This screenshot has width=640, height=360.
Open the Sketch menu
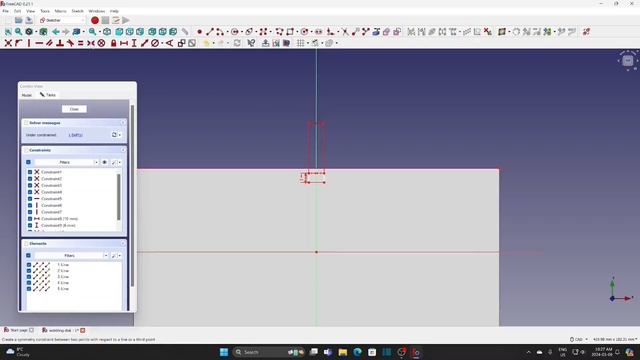click(x=77, y=11)
